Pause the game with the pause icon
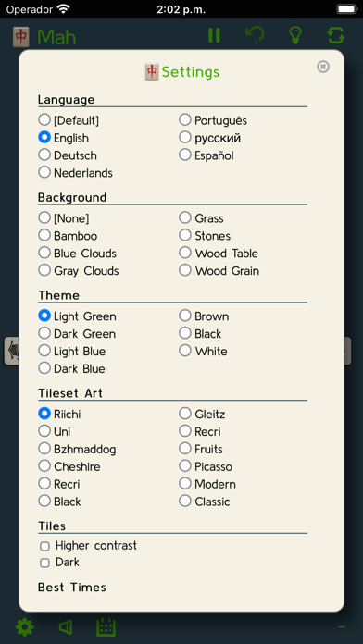The height and width of the screenshot is (644, 363). pyautogui.click(x=214, y=35)
